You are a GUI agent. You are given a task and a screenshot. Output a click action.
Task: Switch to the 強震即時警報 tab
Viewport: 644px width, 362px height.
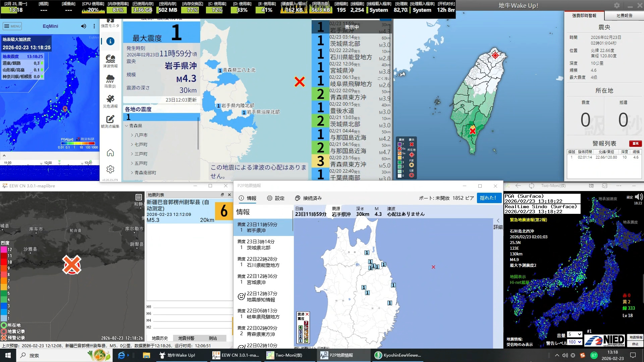[584, 16]
